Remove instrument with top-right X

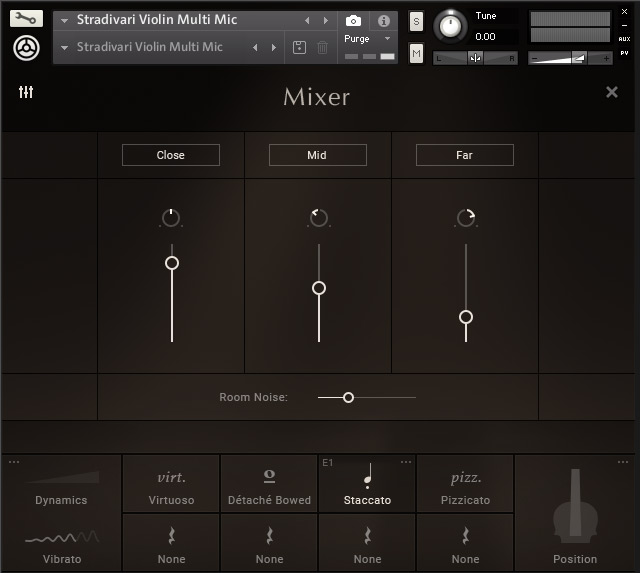(x=624, y=11)
